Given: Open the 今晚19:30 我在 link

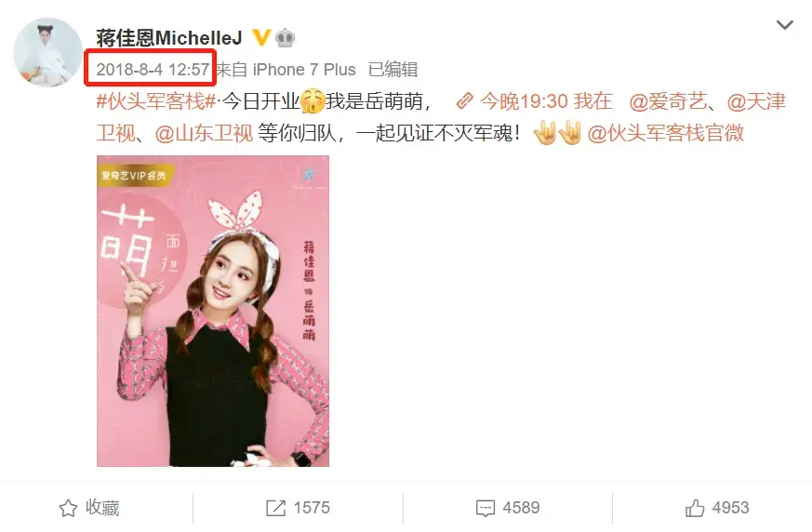Looking at the screenshot, I should point(546,101).
